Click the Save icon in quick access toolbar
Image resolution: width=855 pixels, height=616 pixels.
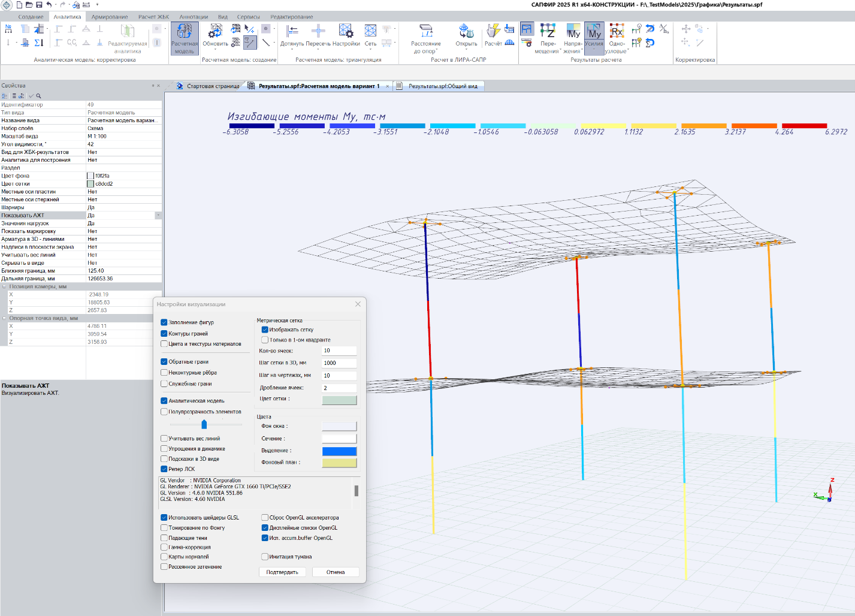coord(39,5)
